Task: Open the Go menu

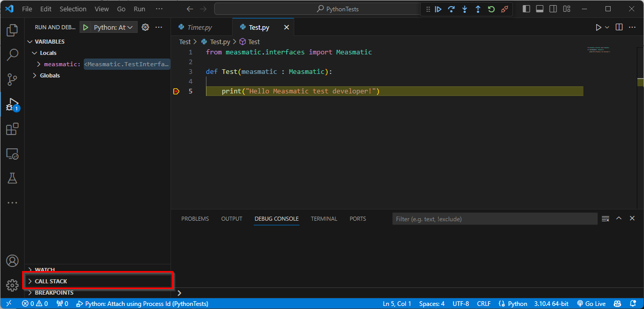Action: [x=121, y=9]
